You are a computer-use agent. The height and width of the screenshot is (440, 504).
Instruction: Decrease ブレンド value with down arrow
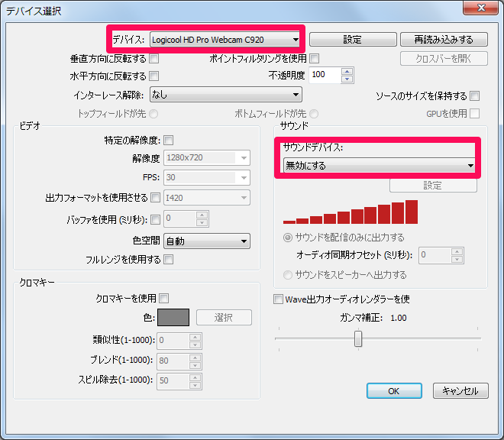[x=195, y=365]
